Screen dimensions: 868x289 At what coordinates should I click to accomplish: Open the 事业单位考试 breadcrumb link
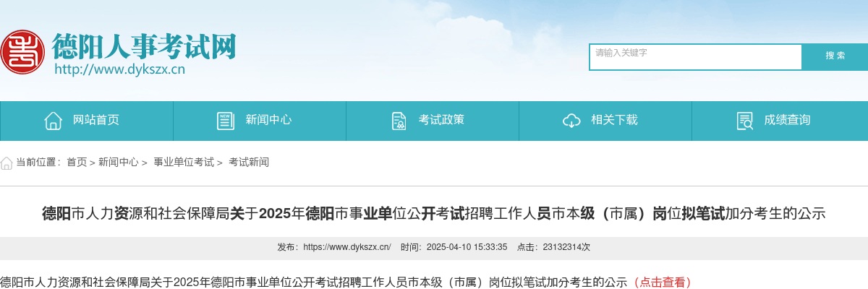184,163
